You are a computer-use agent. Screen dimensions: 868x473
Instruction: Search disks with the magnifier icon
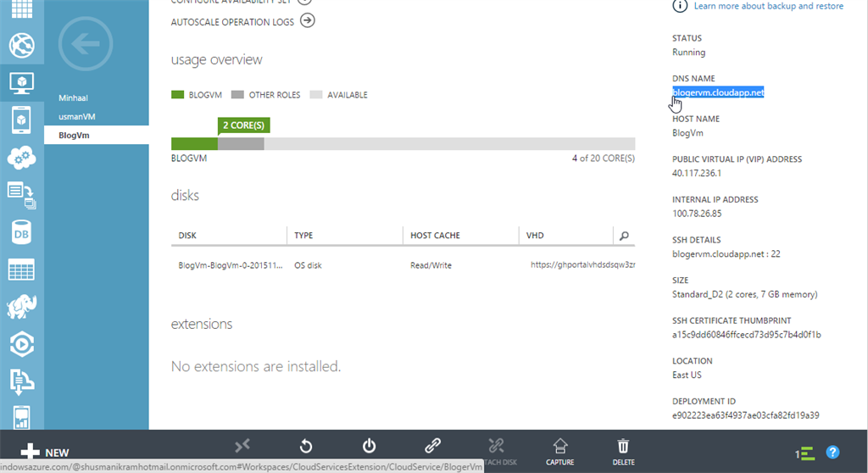[624, 236]
